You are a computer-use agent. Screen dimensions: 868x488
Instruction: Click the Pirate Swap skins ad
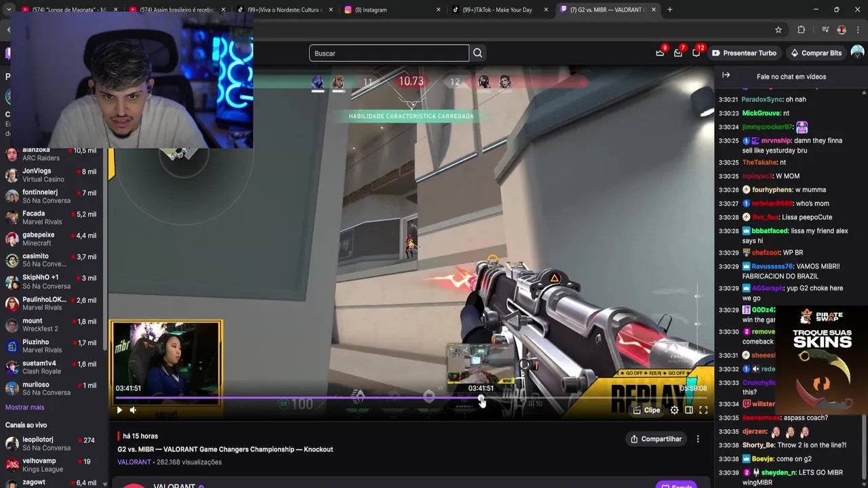click(x=822, y=361)
